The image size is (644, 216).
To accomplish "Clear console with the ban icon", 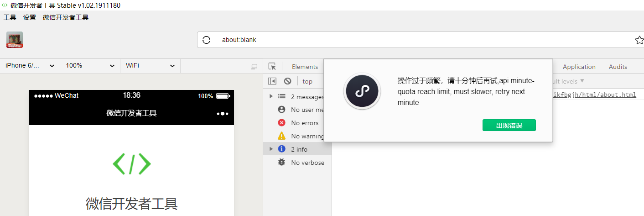I will [x=287, y=81].
